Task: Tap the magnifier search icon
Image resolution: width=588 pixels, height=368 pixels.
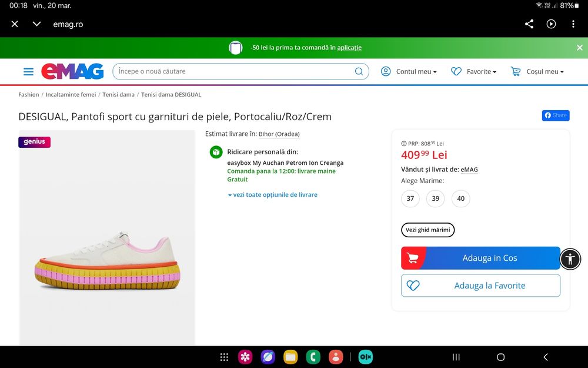Action: coord(359,71)
